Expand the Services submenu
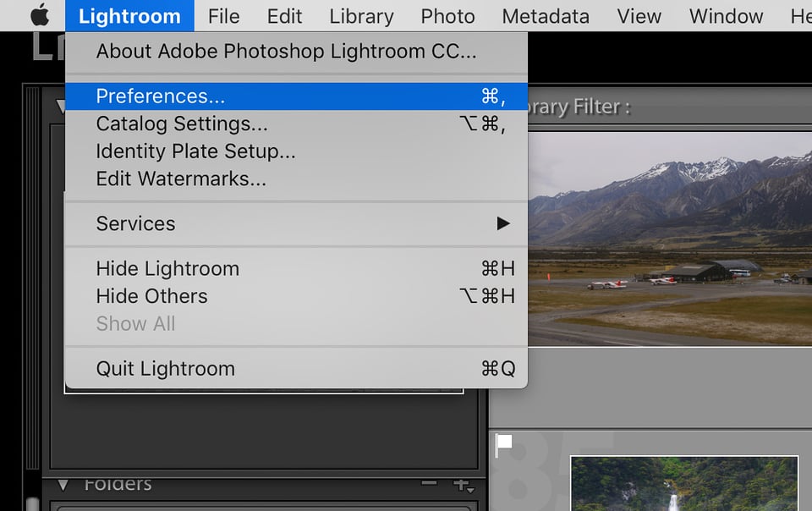The height and width of the screenshot is (511, 812). click(x=296, y=223)
